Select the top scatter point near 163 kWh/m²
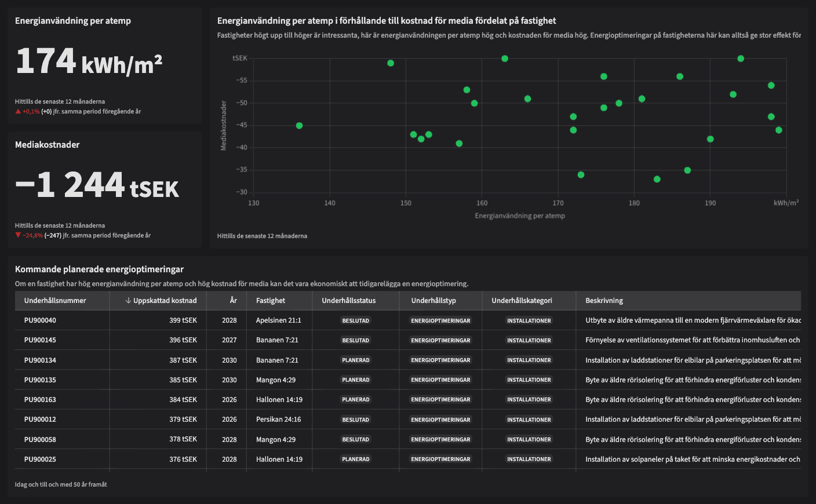This screenshot has width=816, height=504. point(505,59)
